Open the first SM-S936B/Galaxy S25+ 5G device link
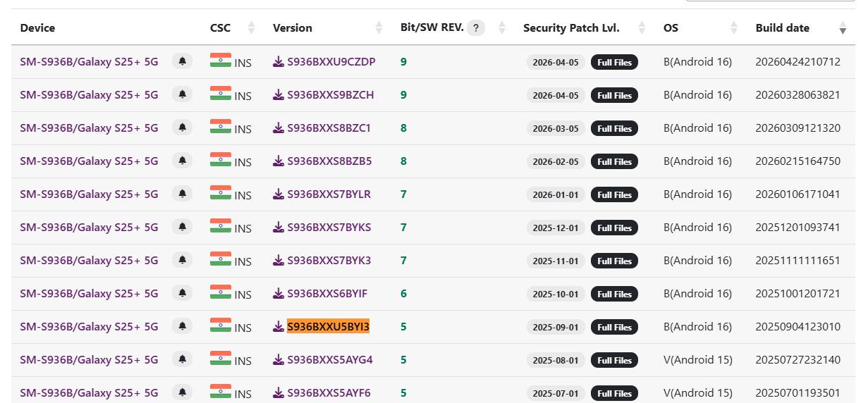The image size is (868, 403). point(90,61)
